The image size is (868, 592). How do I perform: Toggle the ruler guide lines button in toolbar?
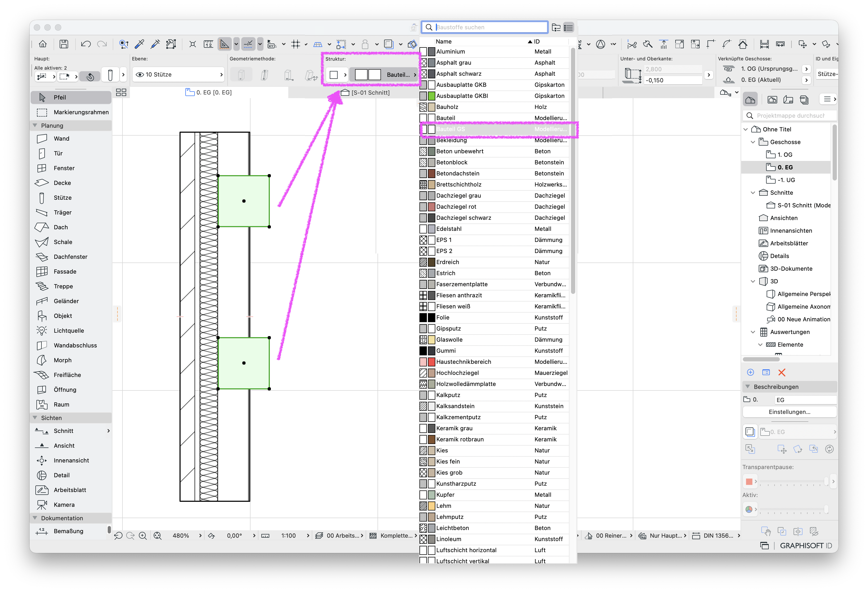point(224,44)
